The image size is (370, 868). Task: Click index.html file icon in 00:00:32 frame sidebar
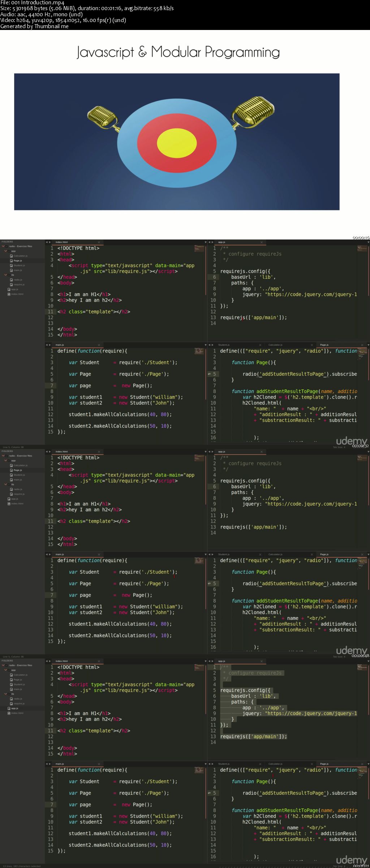[9, 294]
